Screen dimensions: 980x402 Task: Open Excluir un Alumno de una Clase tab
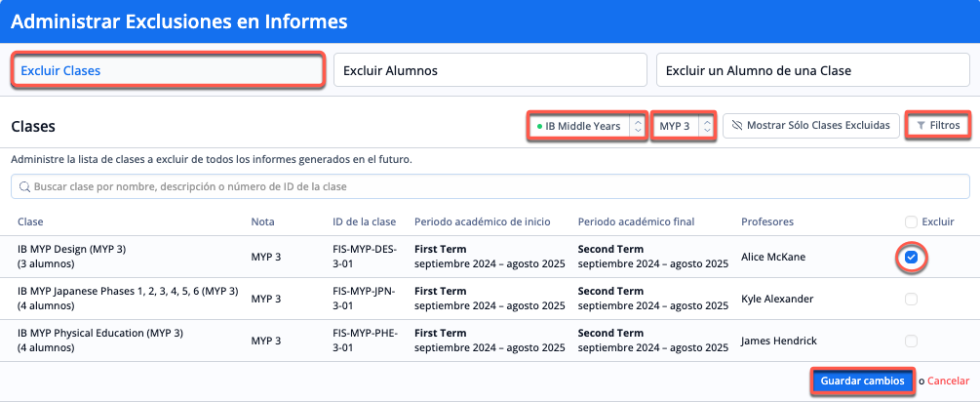[x=812, y=70]
